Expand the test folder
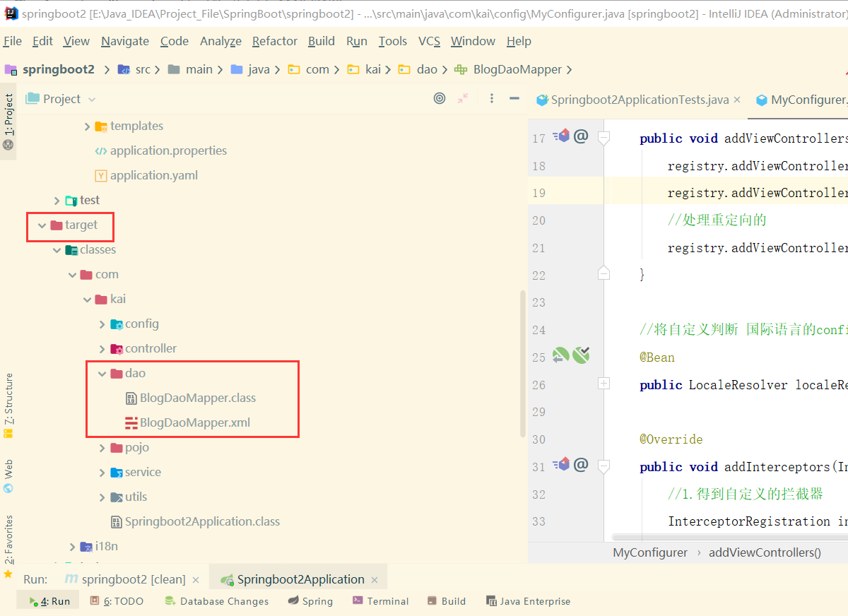The image size is (848, 616). (57, 201)
